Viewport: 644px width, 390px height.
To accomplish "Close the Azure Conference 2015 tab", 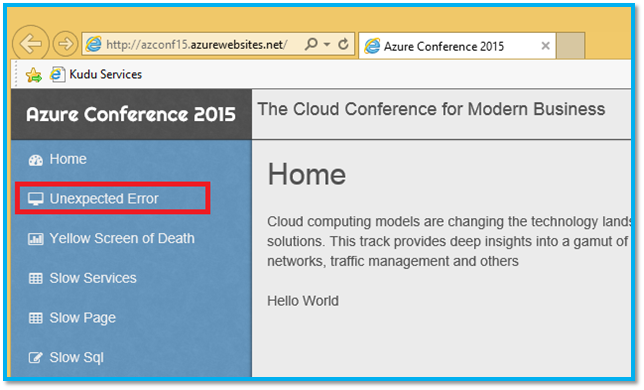I will pos(545,46).
